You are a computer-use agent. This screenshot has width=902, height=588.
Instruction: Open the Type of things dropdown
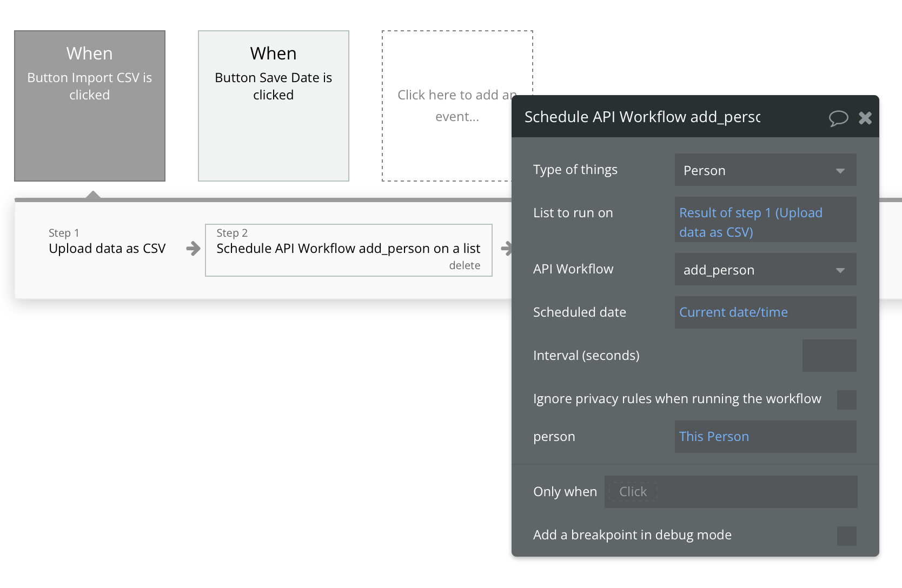point(765,170)
